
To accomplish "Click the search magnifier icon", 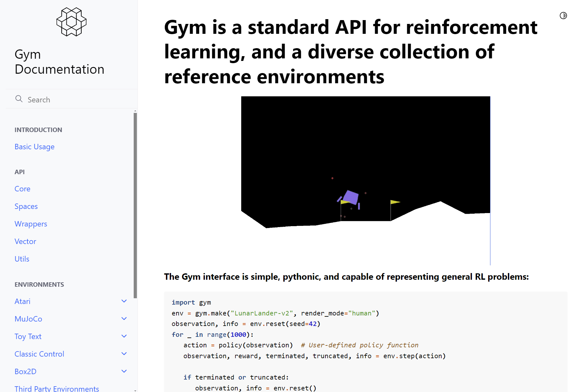I will tap(19, 99).
